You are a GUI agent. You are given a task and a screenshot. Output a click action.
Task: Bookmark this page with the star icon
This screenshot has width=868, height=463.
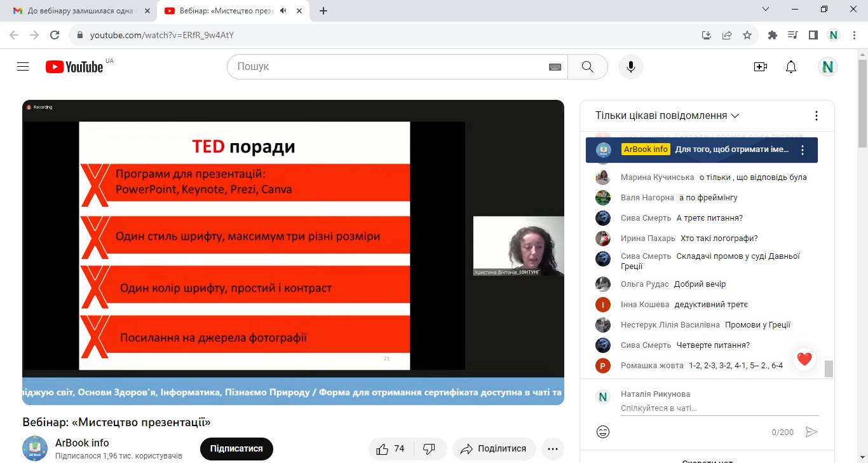[x=747, y=35]
